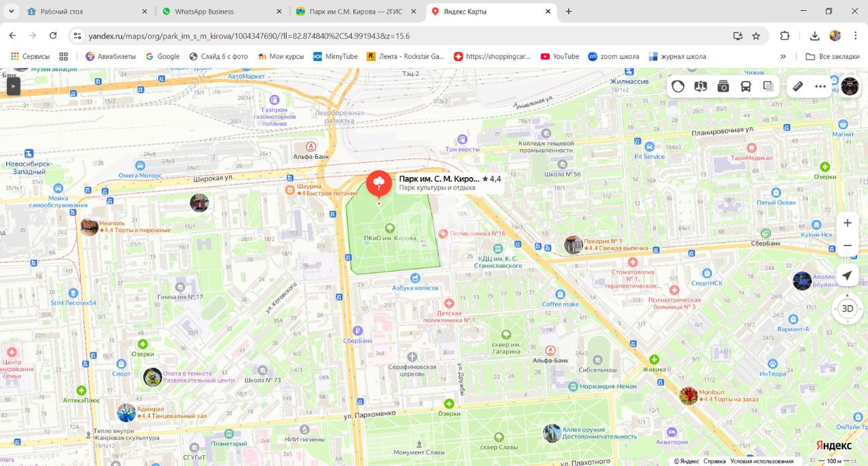Reload the current page
The image size is (868, 466).
(x=53, y=36)
